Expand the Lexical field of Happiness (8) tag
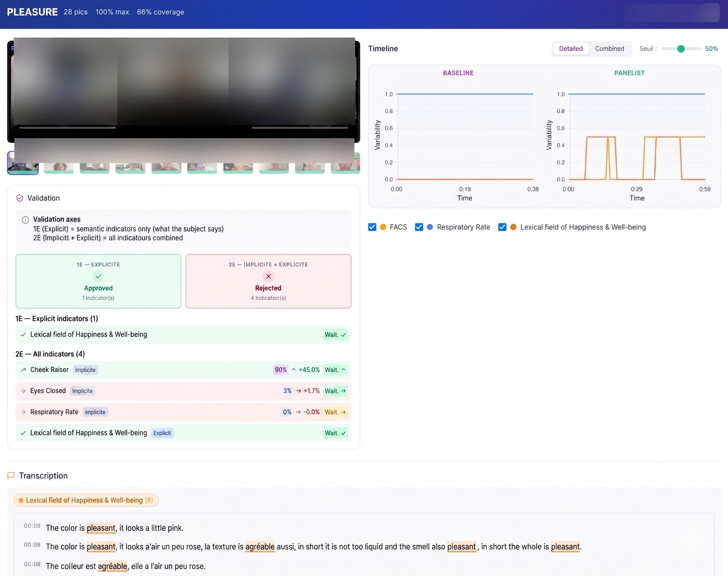This screenshot has width=728, height=576. pos(86,500)
